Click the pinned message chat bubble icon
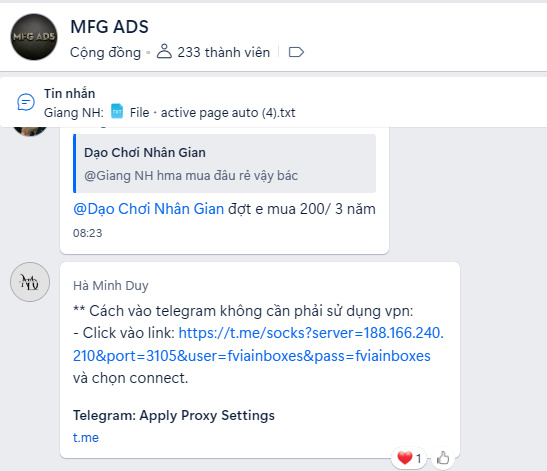 [x=26, y=103]
